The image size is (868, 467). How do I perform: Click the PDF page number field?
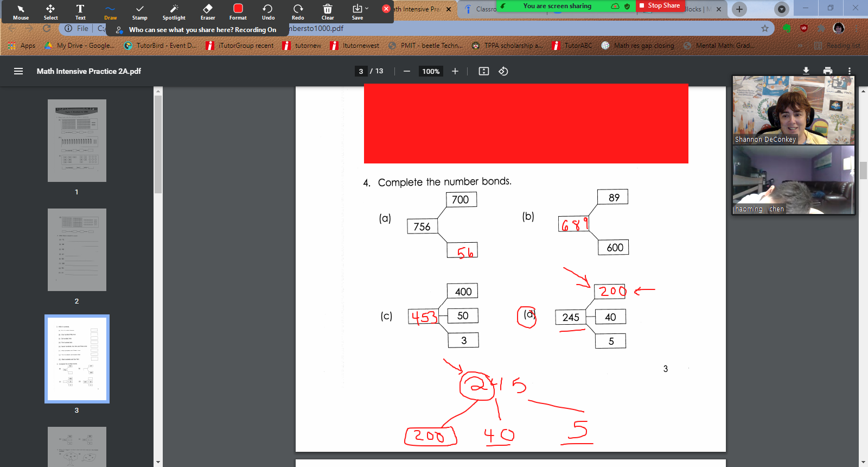tap(361, 71)
